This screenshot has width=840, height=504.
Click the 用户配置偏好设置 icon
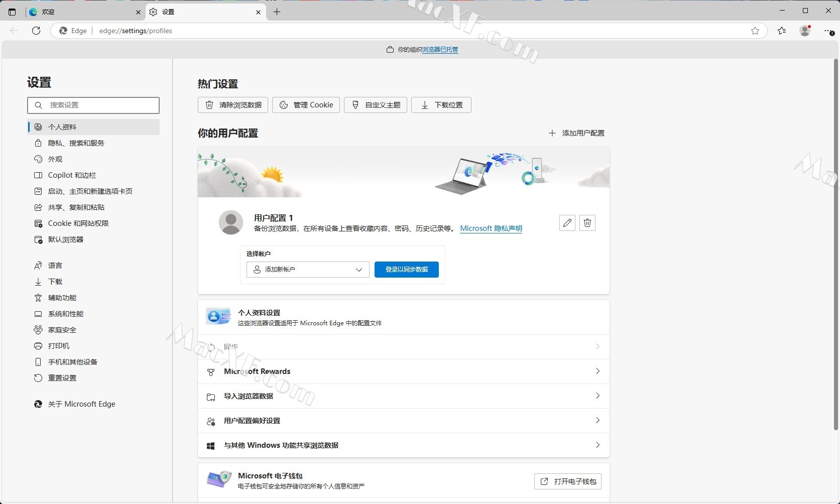[211, 421]
